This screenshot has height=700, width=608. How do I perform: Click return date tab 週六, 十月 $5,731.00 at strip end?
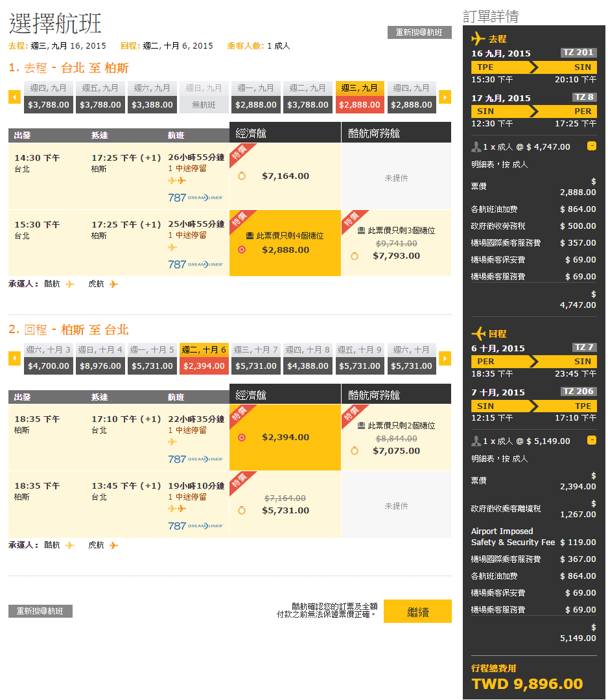[411, 358]
